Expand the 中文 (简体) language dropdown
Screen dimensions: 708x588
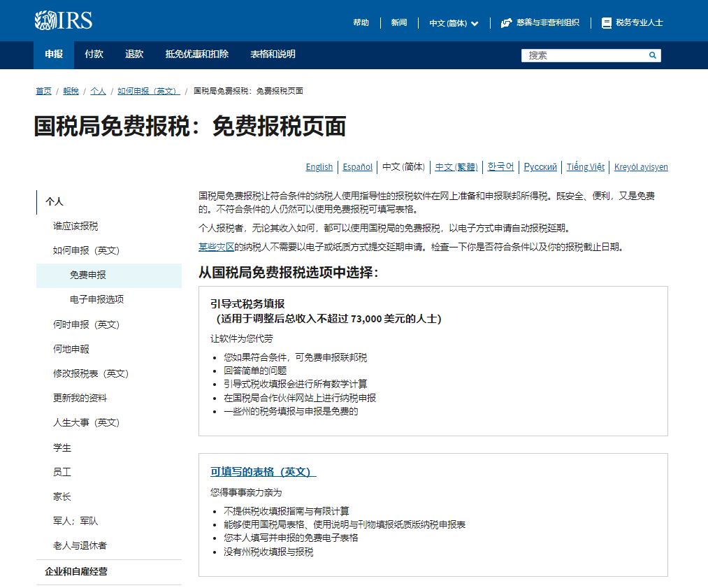tap(454, 23)
